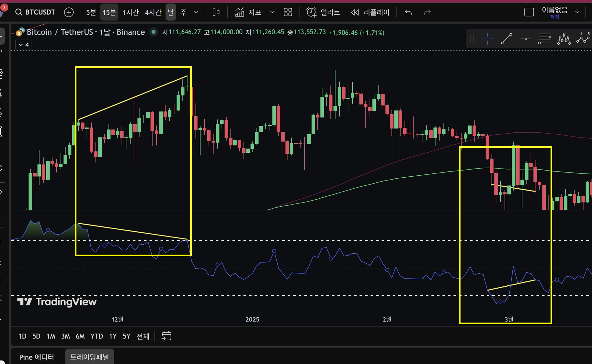Choose the 주 (weekly) interval
Viewport: 592px width, 364px height.
[183, 12]
